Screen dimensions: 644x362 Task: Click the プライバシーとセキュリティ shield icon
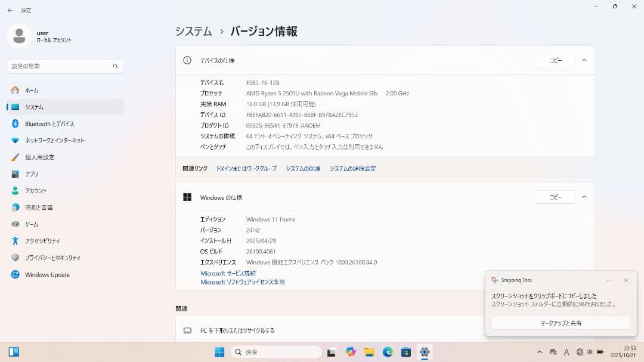(x=15, y=258)
